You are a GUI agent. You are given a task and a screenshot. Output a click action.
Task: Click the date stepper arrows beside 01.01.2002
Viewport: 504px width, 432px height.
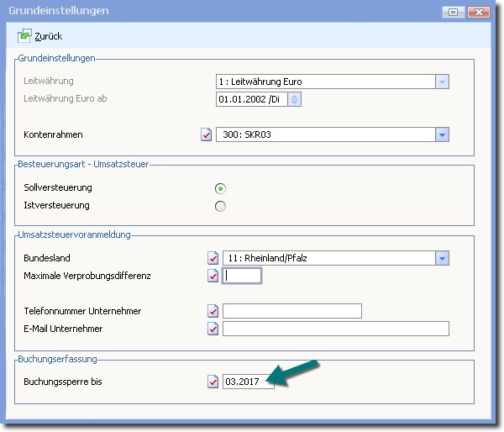tap(294, 99)
